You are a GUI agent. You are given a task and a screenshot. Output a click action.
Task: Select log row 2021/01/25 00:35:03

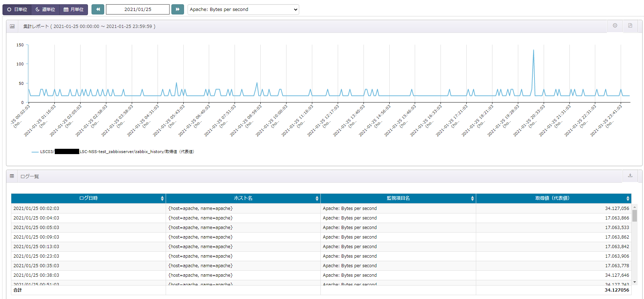(x=321, y=266)
